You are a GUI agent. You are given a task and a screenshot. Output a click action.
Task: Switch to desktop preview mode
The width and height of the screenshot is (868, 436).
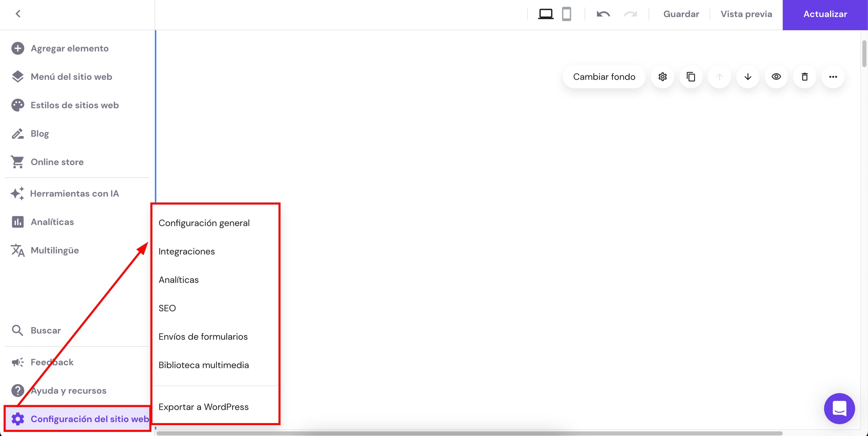pyautogui.click(x=546, y=14)
